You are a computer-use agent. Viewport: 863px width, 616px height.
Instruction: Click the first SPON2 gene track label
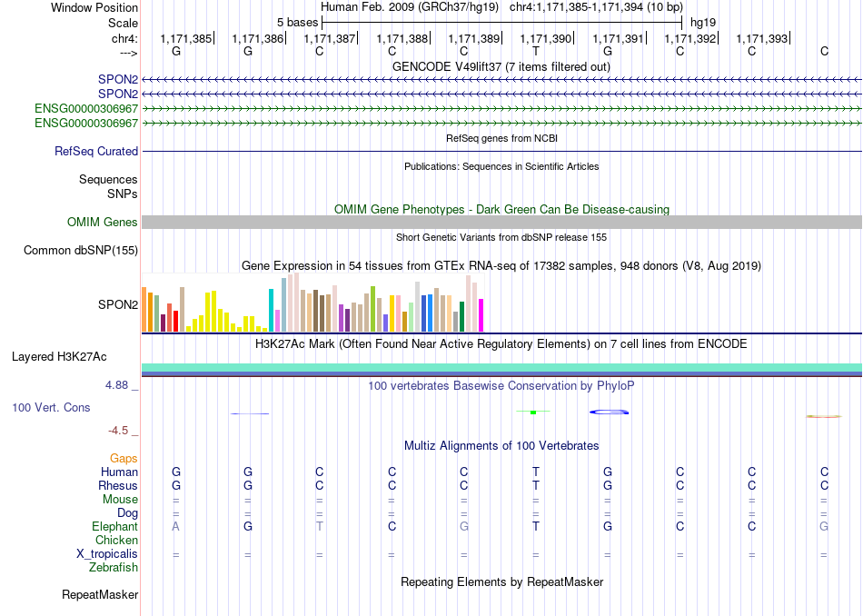click(x=118, y=79)
